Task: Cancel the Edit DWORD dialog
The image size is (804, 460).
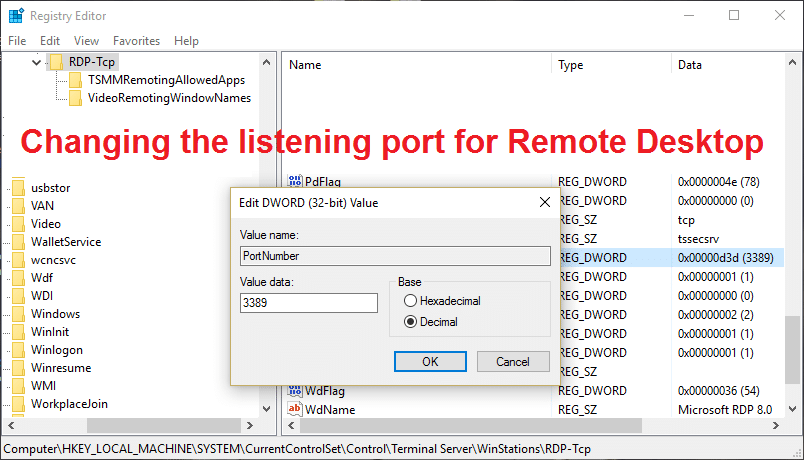Action: click(x=513, y=362)
